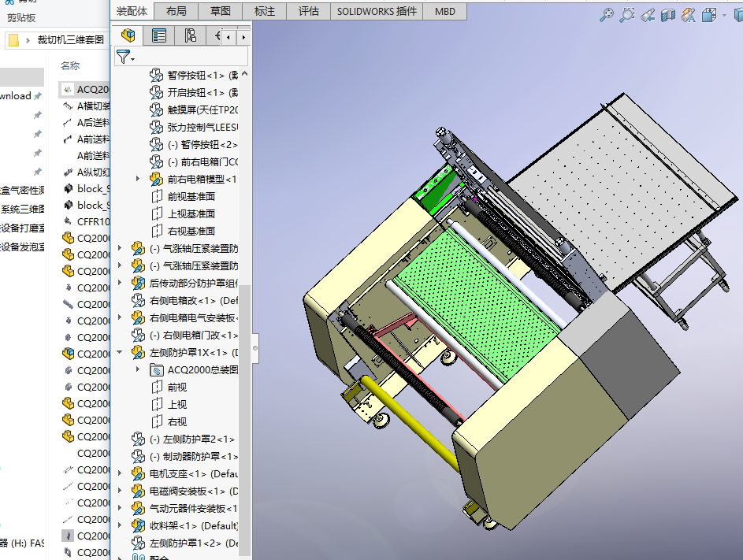
Task: Click Previous View icon in view toolbar
Action: click(648, 15)
